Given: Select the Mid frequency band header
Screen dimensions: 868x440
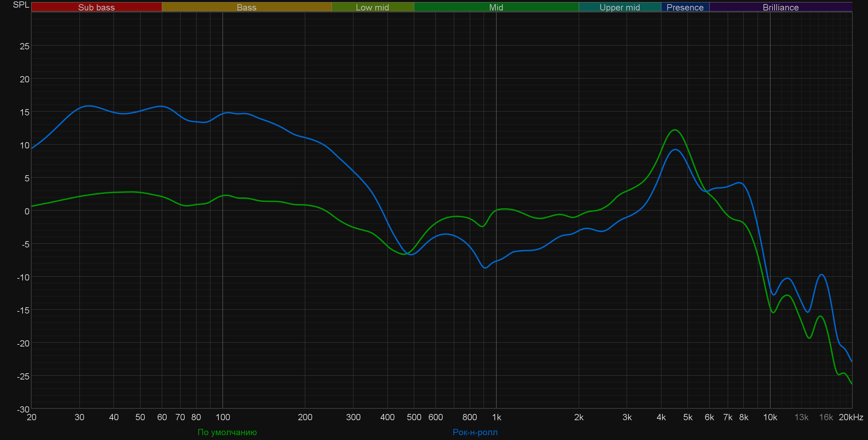Looking at the screenshot, I should click(496, 7).
